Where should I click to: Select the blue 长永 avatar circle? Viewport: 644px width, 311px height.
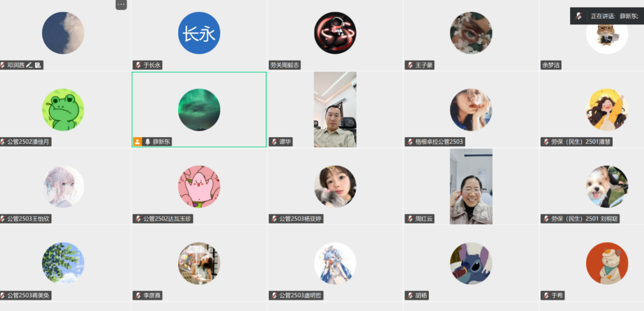(x=199, y=33)
